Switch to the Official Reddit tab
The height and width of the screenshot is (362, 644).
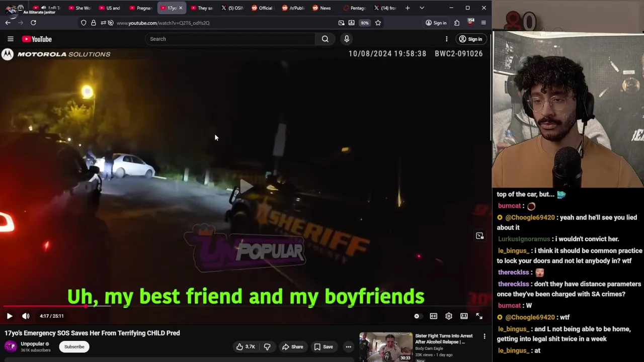(262, 8)
